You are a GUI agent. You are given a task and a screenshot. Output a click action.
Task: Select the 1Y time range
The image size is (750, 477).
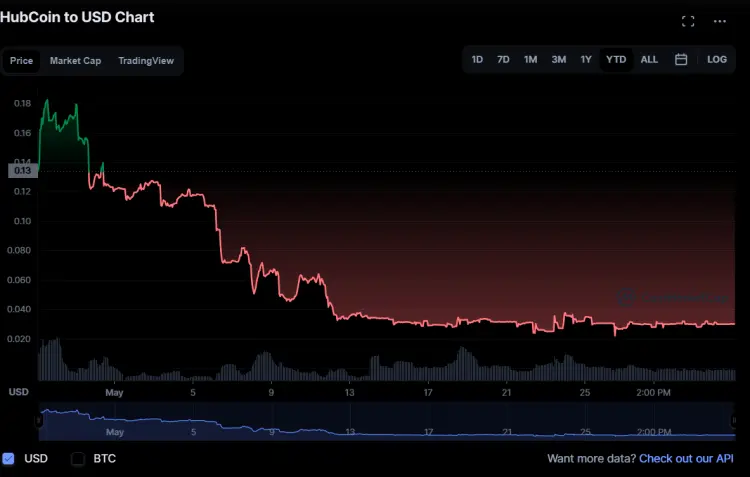pos(586,59)
